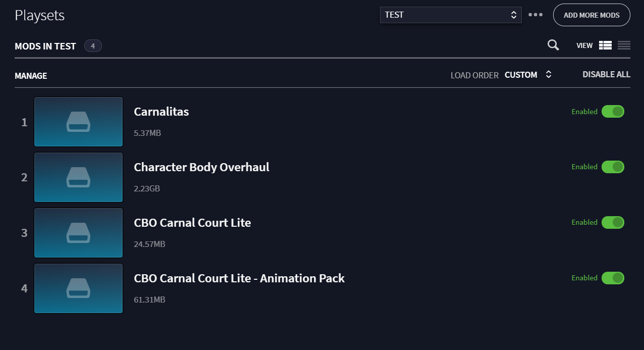
Task: Click the 61.31MB size text
Action: coord(149,300)
